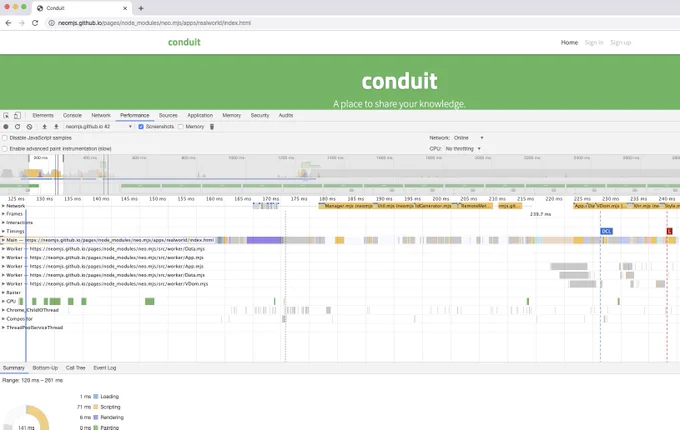Select the purple rendering block in Main track

264,240
